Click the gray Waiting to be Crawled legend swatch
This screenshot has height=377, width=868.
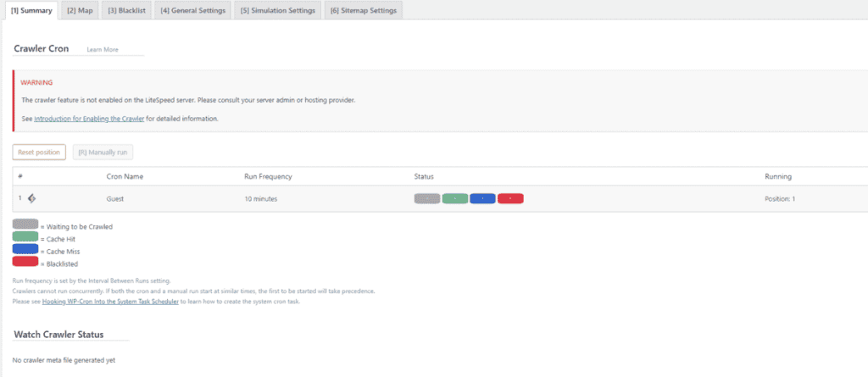pos(25,225)
